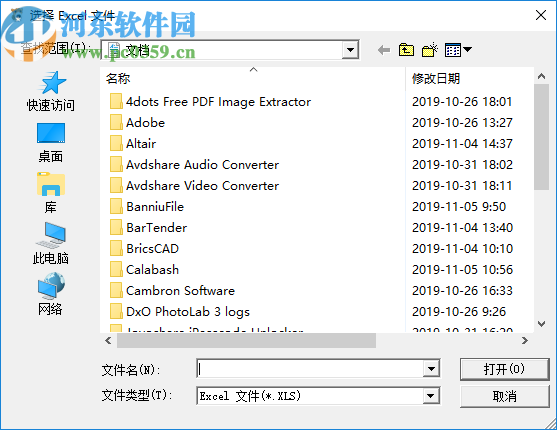Image resolution: width=557 pixels, height=430 pixels.
Task: Open 网络 in the sidebar
Action: click(51, 294)
